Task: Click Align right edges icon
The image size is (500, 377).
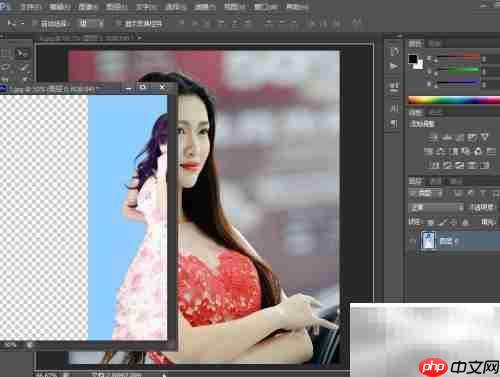Action: (247, 23)
